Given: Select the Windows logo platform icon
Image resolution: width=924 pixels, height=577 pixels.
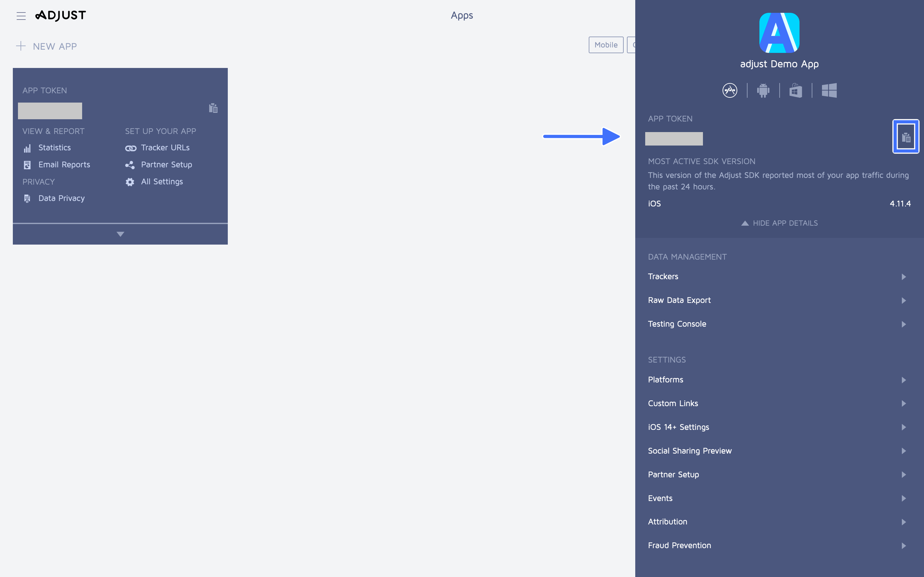Looking at the screenshot, I should point(829,90).
